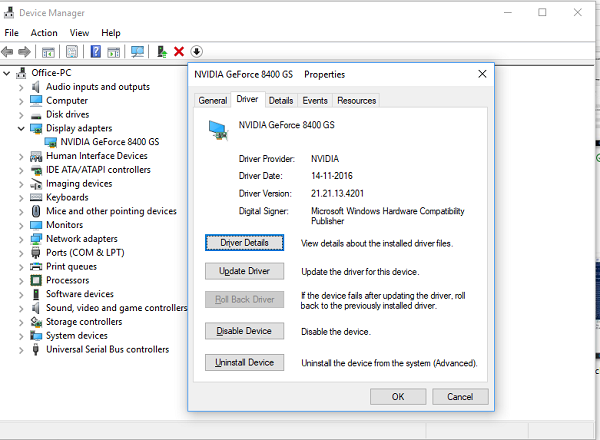The width and height of the screenshot is (600, 440).
Task: Expand the Disk drives category
Action: pos(21,114)
